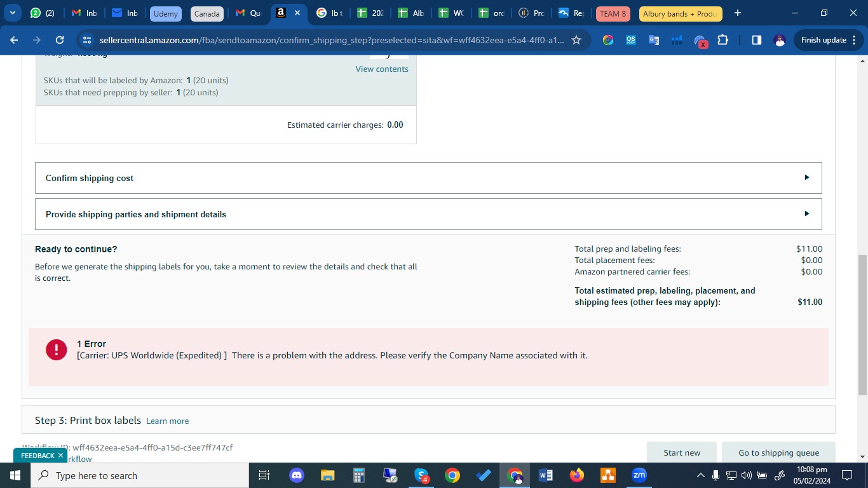Switch to the WhatsApp (2) tab
The height and width of the screenshot is (488, 868).
[43, 13]
